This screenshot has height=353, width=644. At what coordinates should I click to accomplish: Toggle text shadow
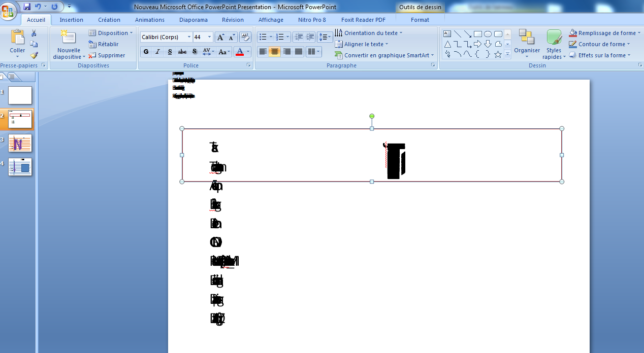195,52
